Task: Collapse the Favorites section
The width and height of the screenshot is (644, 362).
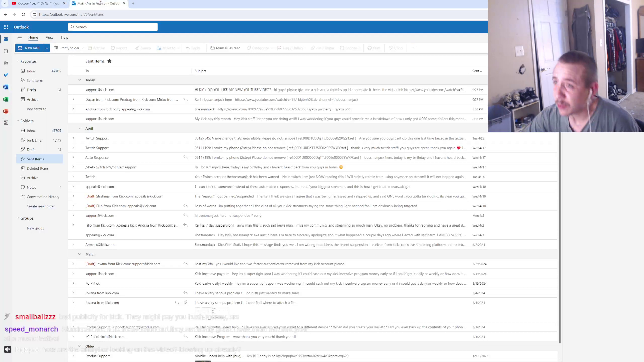Action: click(18, 61)
